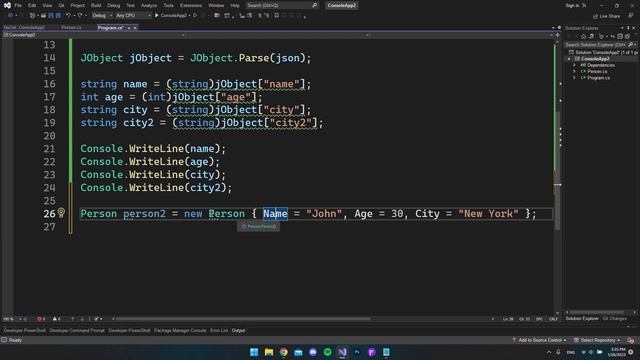
Task: Click the Windows Start button
Action: pos(254,352)
